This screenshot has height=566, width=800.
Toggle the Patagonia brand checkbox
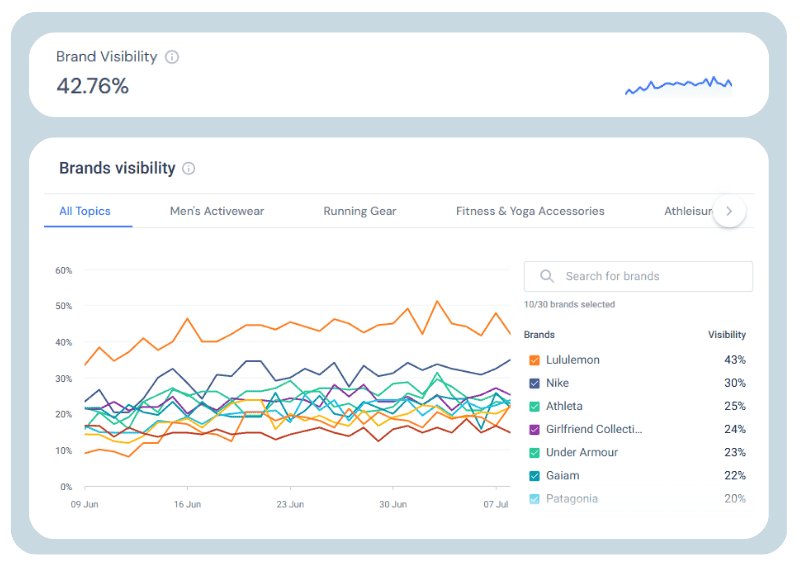click(x=534, y=499)
